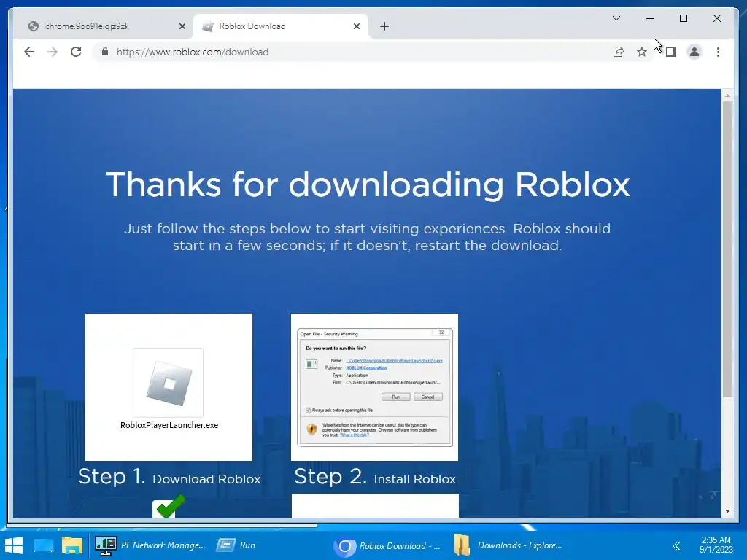Open the blue desktop icon in taskbar
The width and height of the screenshot is (747, 560).
pos(44,545)
